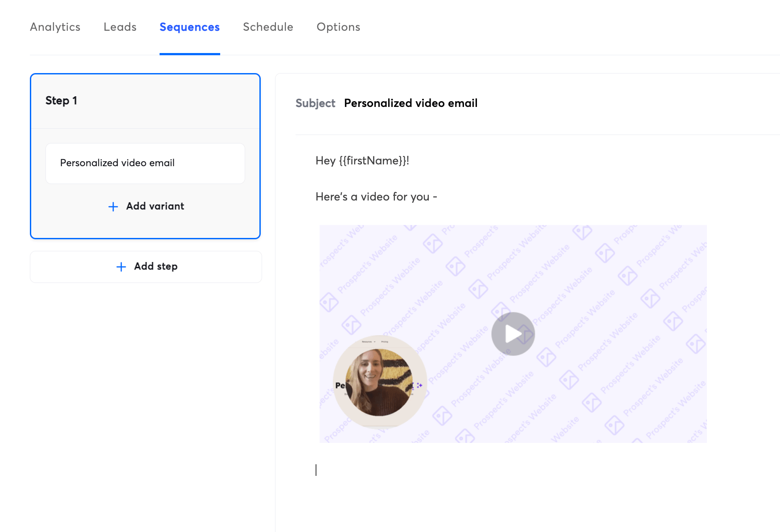This screenshot has width=780, height=532.
Task: Edit the Subject field text
Action: [x=411, y=103]
